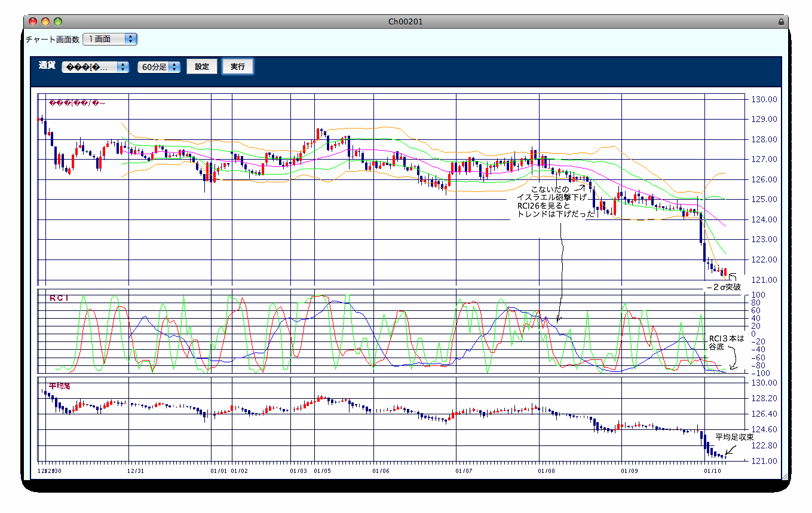Click the 01/01 date label

(x=219, y=471)
